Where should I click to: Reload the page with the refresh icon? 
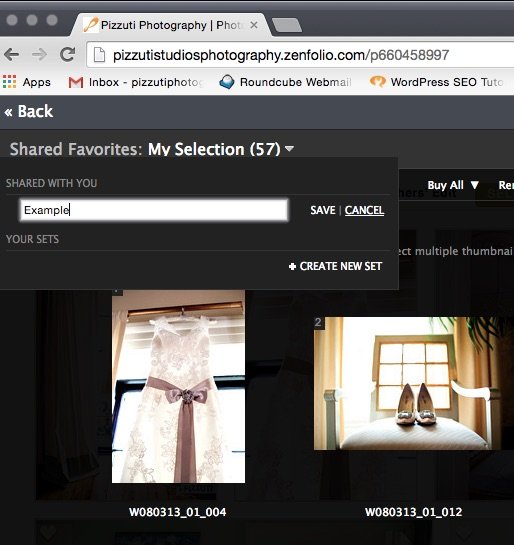click(67, 55)
